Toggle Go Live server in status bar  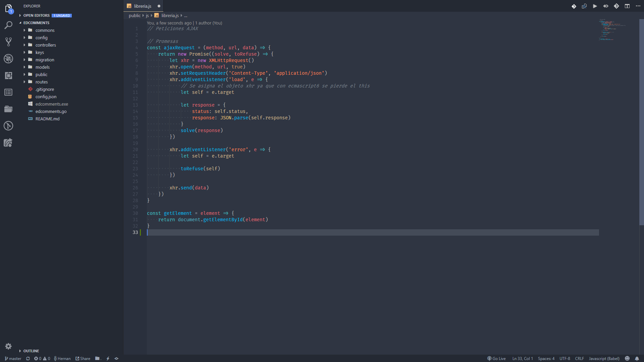click(x=496, y=358)
